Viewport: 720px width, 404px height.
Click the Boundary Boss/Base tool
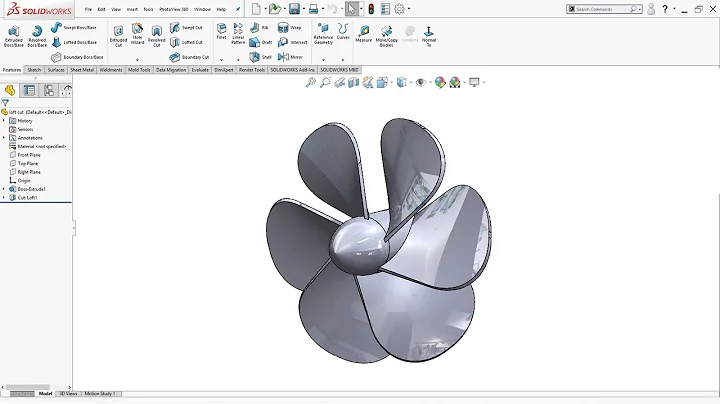point(77,57)
